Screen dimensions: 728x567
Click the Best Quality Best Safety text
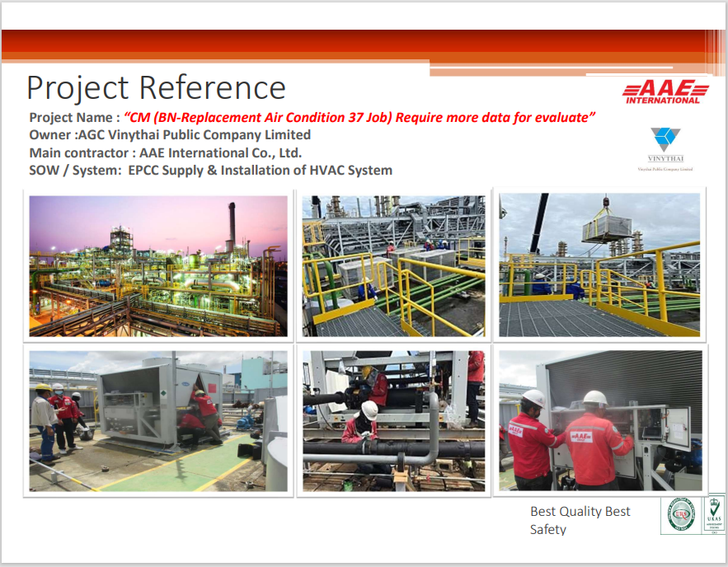pyautogui.click(x=580, y=520)
